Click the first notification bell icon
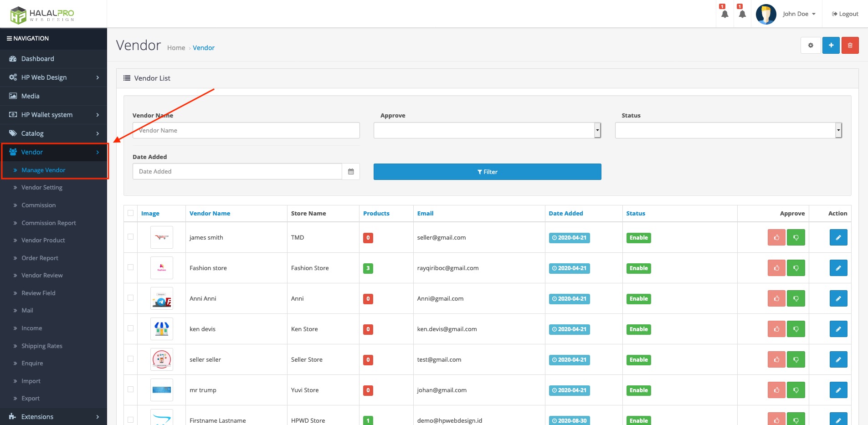Image resolution: width=868 pixels, height=425 pixels. point(724,14)
